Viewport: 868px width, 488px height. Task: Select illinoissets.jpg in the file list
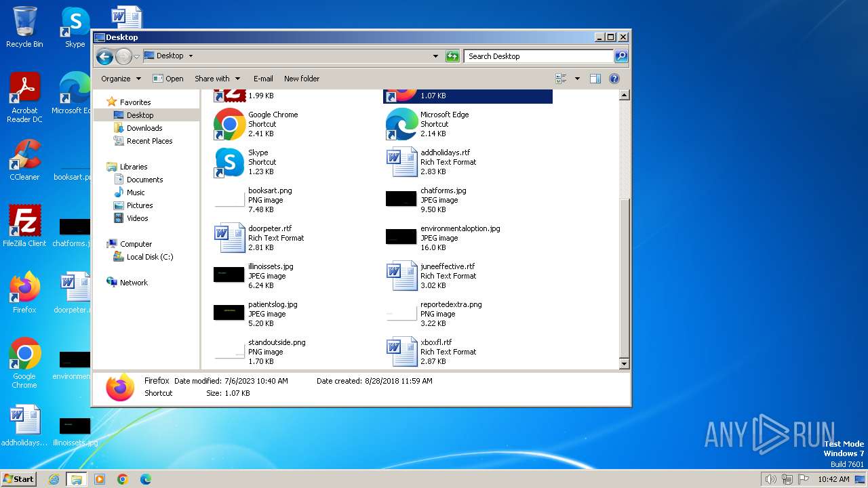pos(297,276)
